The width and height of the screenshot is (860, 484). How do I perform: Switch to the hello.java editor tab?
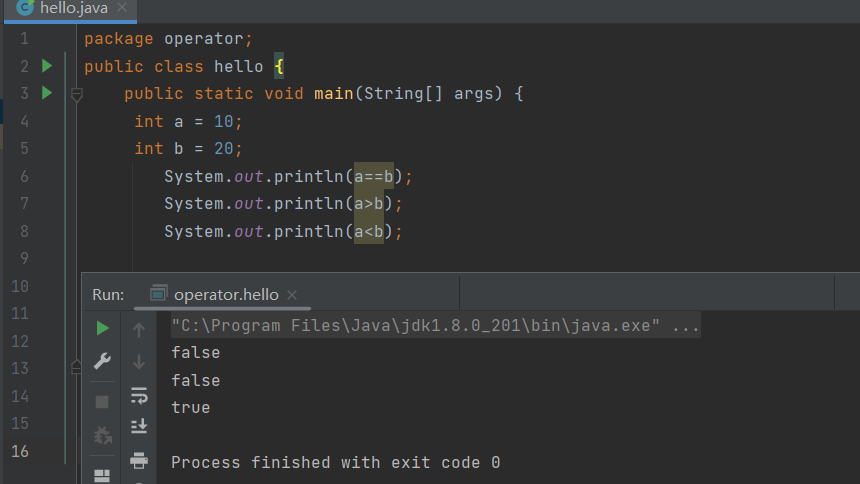(x=65, y=8)
